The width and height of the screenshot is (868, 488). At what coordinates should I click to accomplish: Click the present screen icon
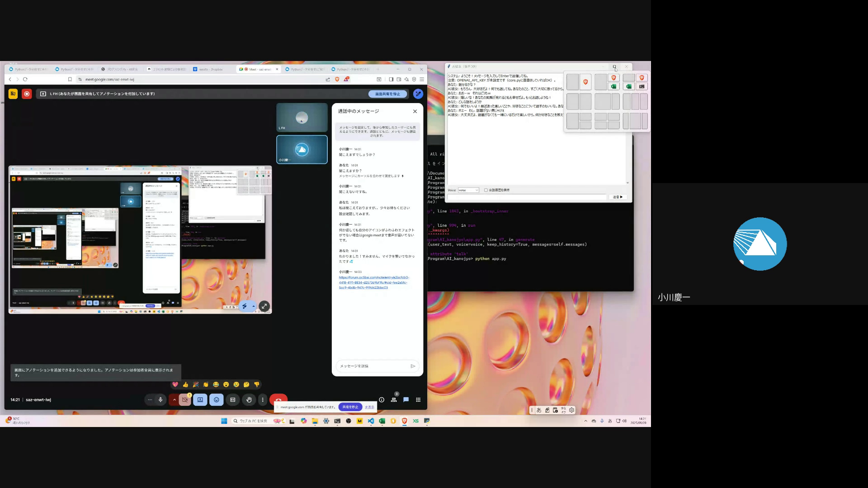pyautogui.click(x=200, y=400)
